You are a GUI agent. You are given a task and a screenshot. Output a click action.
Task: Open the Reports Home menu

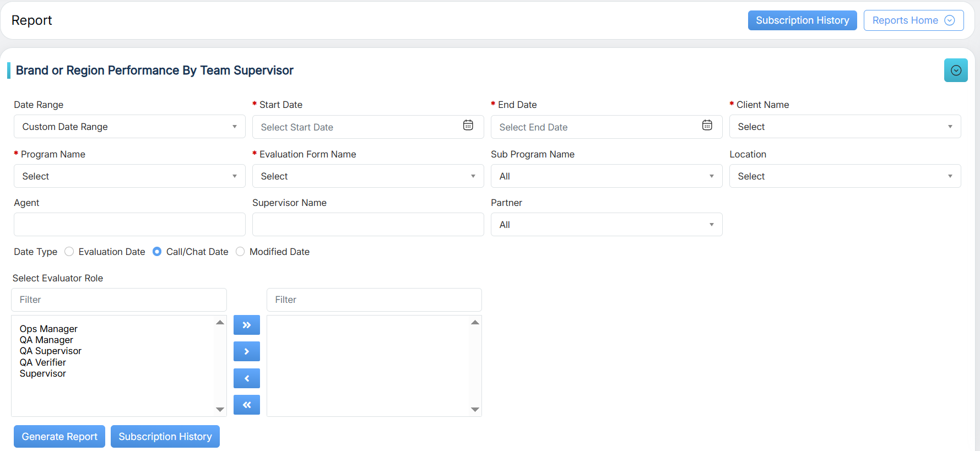pyautogui.click(x=913, y=20)
